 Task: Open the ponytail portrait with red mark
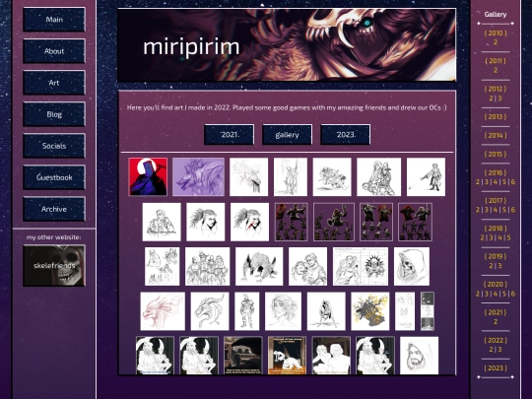249,222
